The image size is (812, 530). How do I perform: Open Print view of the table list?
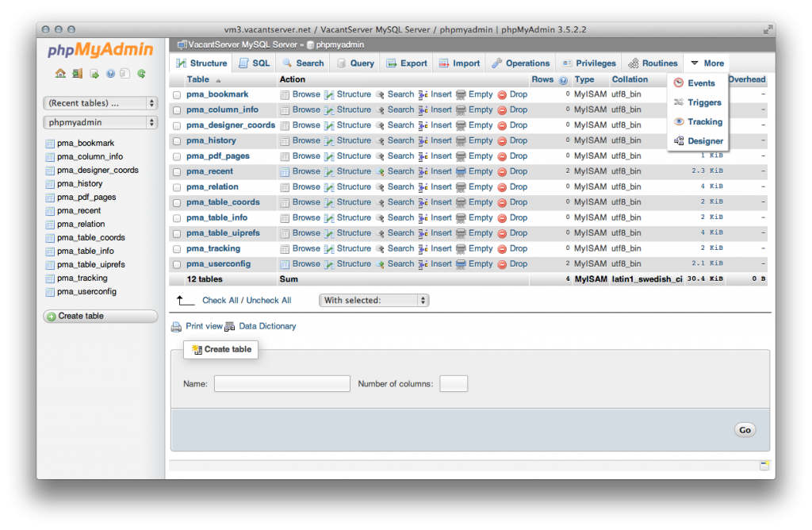click(203, 326)
